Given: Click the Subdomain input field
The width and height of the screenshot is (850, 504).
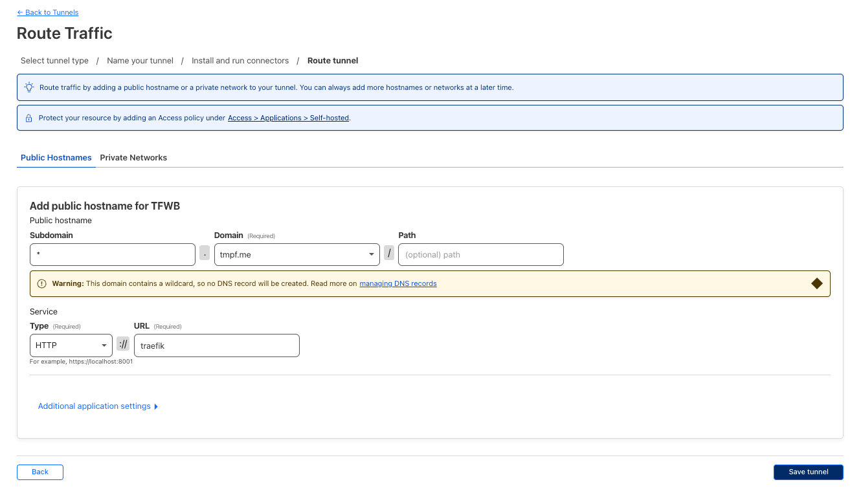Looking at the screenshot, I should [113, 255].
